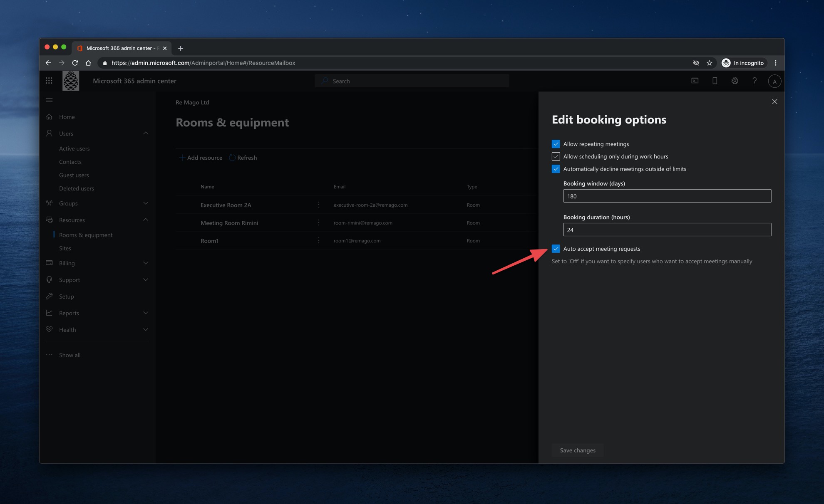Click the browser address bar URL
The width and height of the screenshot is (824, 504).
click(203, 63)
